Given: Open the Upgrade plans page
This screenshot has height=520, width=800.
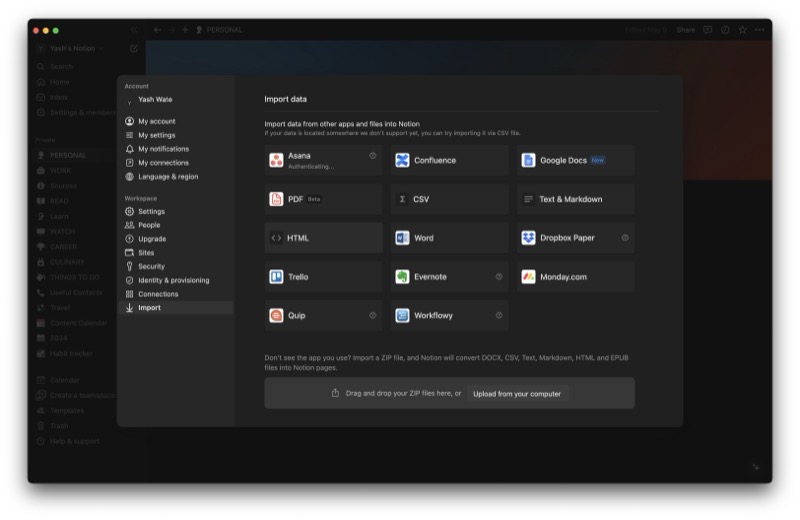Looking at the screenshot, I should click(176, 239).
